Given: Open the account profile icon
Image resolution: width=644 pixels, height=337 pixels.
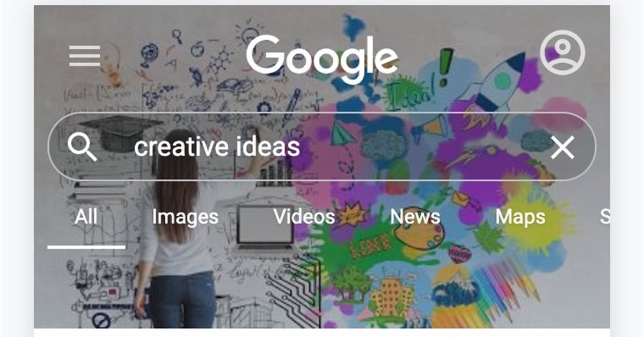Looking at the screenshot, I should [x=562, y=53].
